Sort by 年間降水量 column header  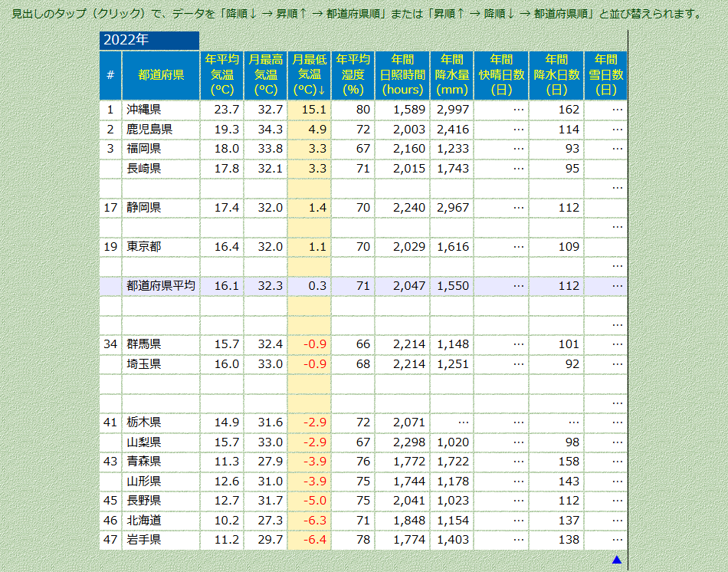452,74
